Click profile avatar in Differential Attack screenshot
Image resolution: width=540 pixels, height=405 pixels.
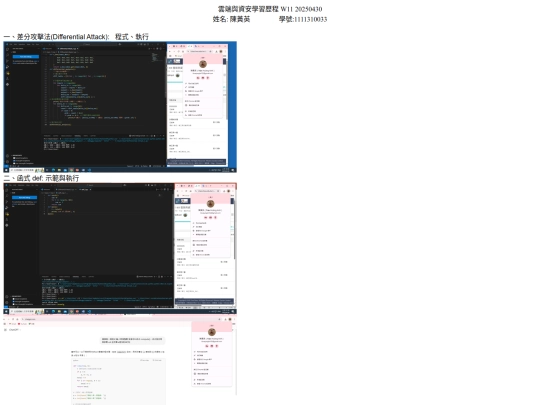tap(203, 64)
